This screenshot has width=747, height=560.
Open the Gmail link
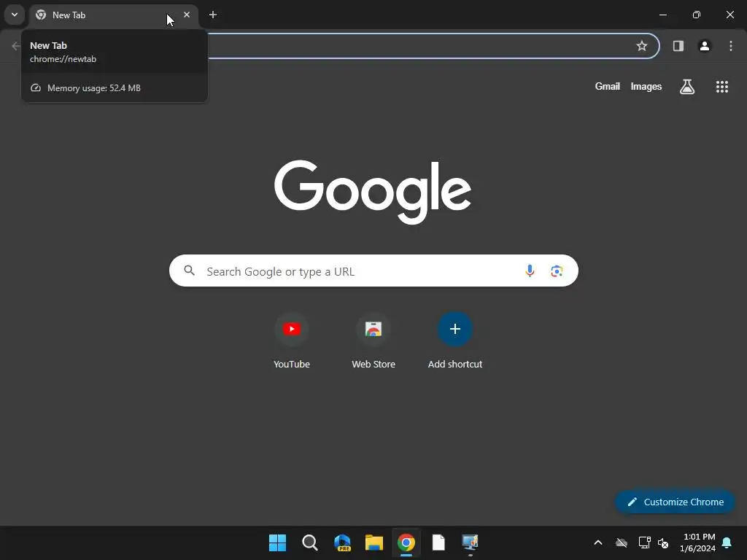click(608, 86)
